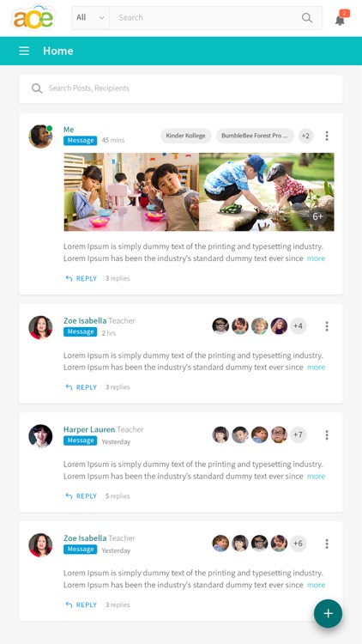362x644 pixels.
Task: Open options menu on first Zoe Isabella post
Action: pyautogui.click(x=327, y=326)
